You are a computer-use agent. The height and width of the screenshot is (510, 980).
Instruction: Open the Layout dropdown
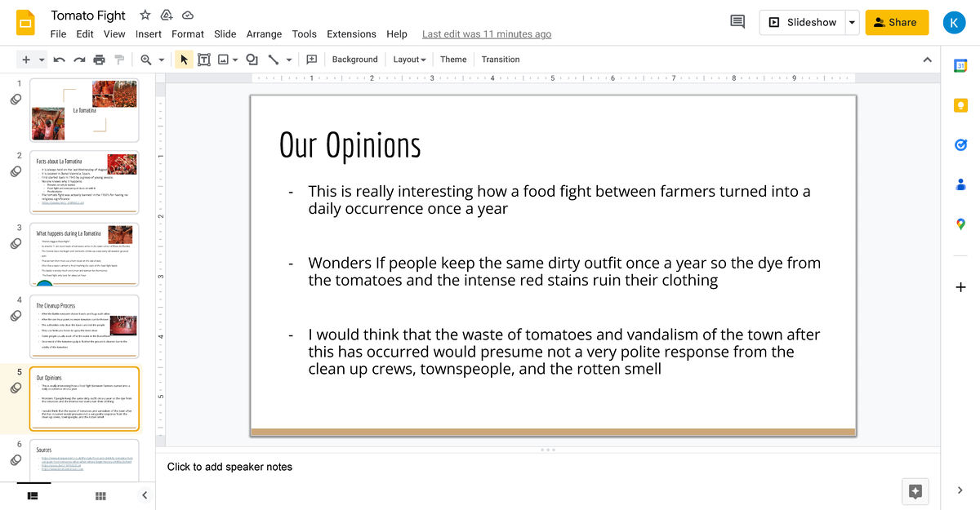point(409,59)
